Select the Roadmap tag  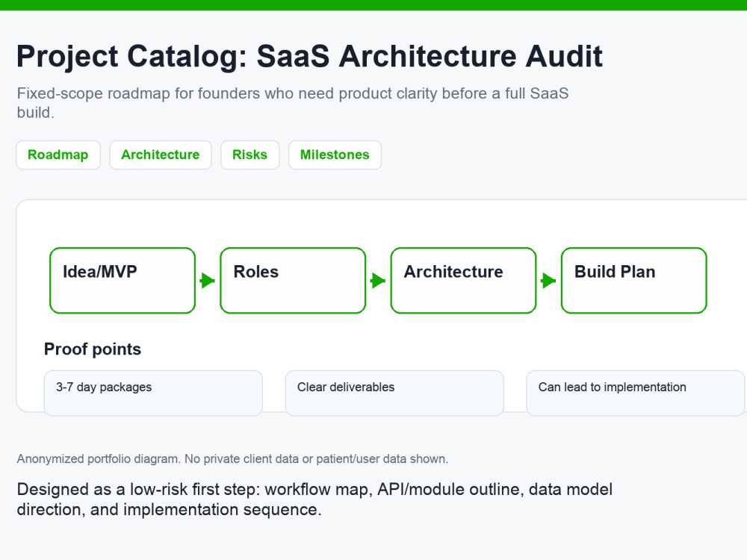coord(58,155)
